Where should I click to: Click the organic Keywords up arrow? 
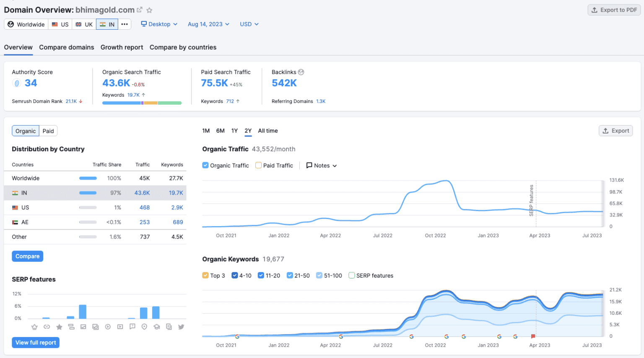click(x=143, y=95)
